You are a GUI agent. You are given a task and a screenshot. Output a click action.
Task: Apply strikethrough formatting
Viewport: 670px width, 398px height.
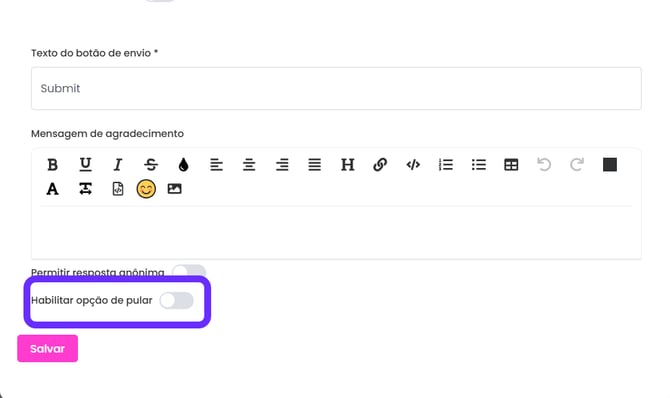coord(151,165)
